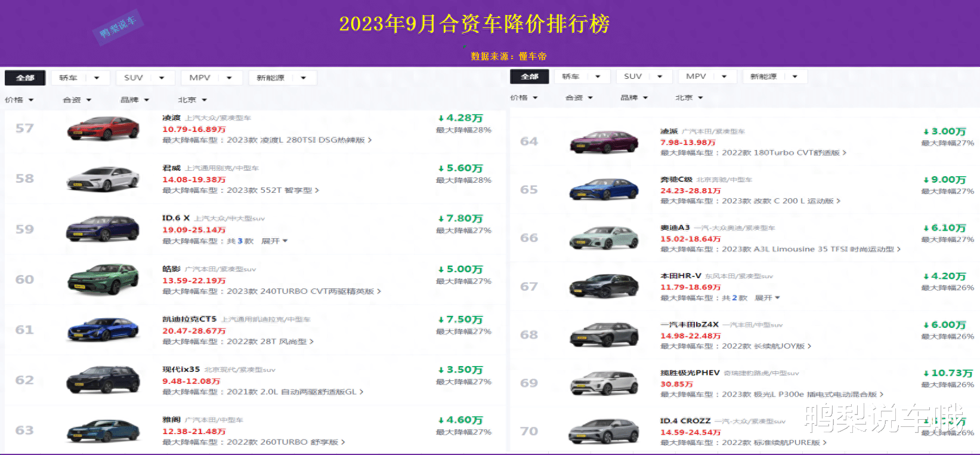Click the 9.00万 price drop value
The height and width of the screenshot is (455, 980).
tap(944, 180)
